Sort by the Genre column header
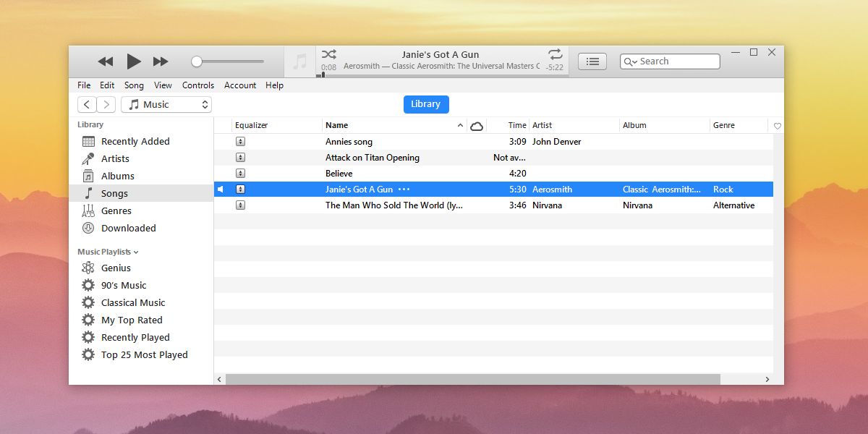The image size is (868, 434). (x=739, y=126)
